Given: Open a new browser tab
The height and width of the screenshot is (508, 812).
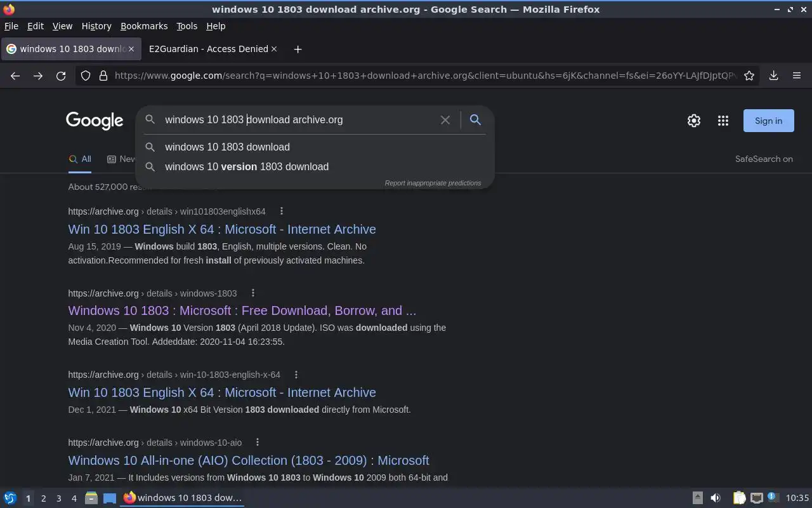Looking at the screenshot, I should 298,49.
